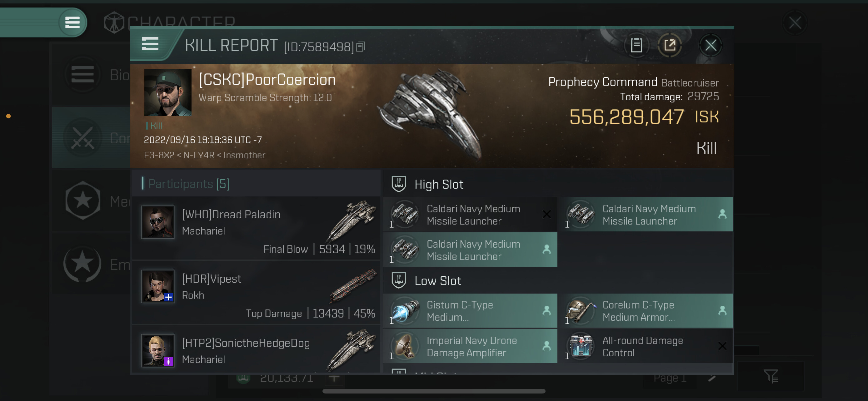Click the Participants [5] section header
Screen dimensions: 868x401
(189, 184)
